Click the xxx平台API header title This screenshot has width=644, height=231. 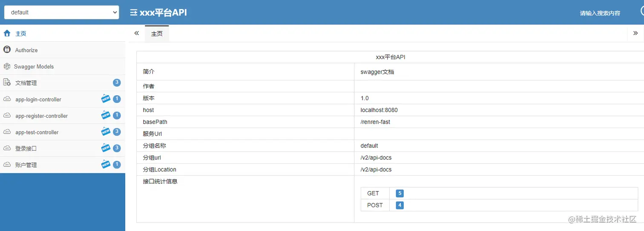click(163, 12)
